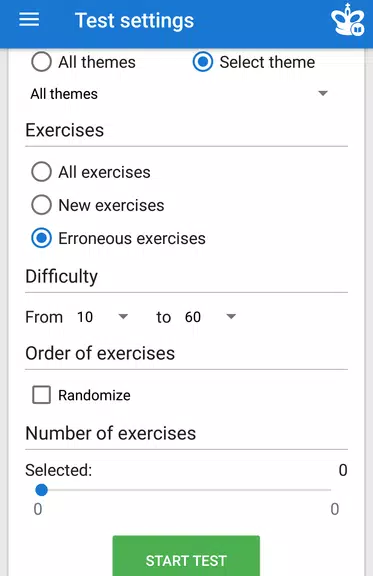Click the Randomize label text
Screen dimensions: 373x576
point(94,395)
